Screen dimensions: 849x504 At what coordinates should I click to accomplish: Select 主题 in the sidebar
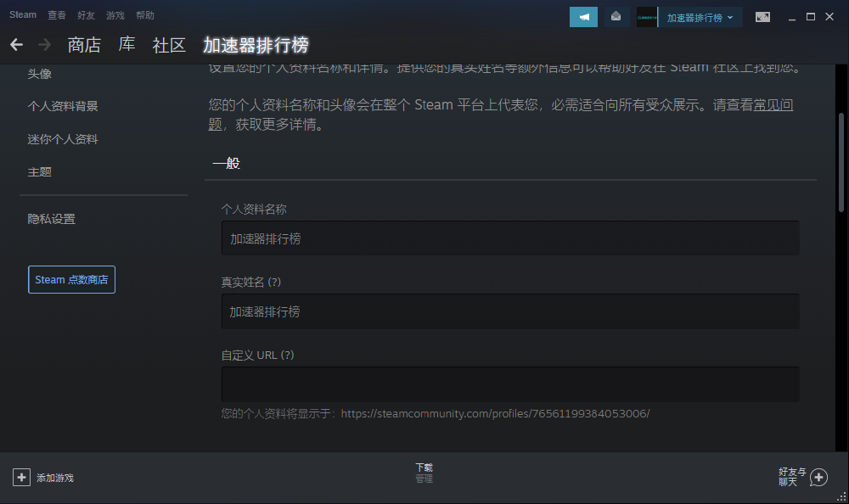(40, 171)
